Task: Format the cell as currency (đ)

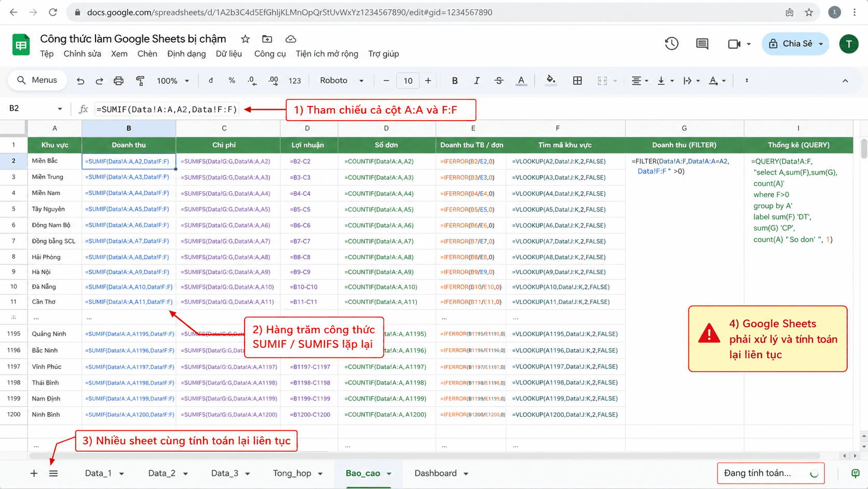Action: (211, 81)
